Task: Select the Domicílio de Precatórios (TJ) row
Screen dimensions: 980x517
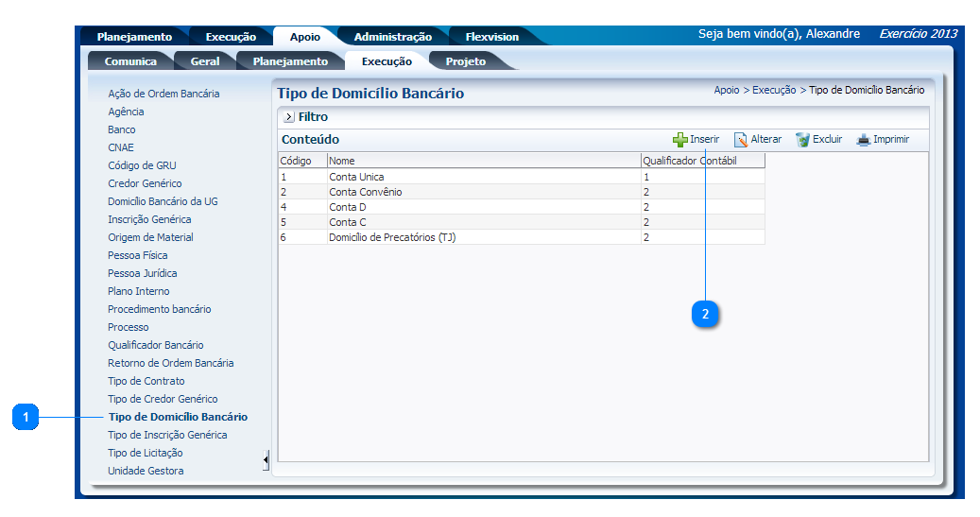Action: [392, 237]
